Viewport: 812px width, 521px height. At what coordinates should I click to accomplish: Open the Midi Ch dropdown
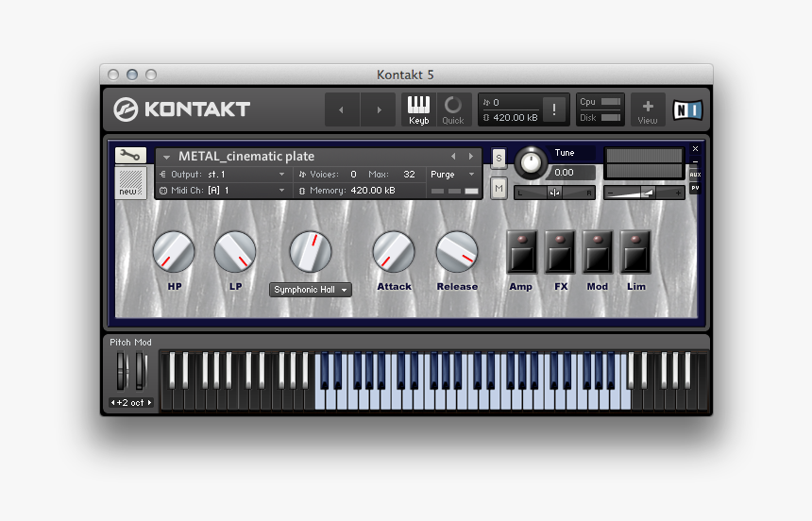click(223, 191)
